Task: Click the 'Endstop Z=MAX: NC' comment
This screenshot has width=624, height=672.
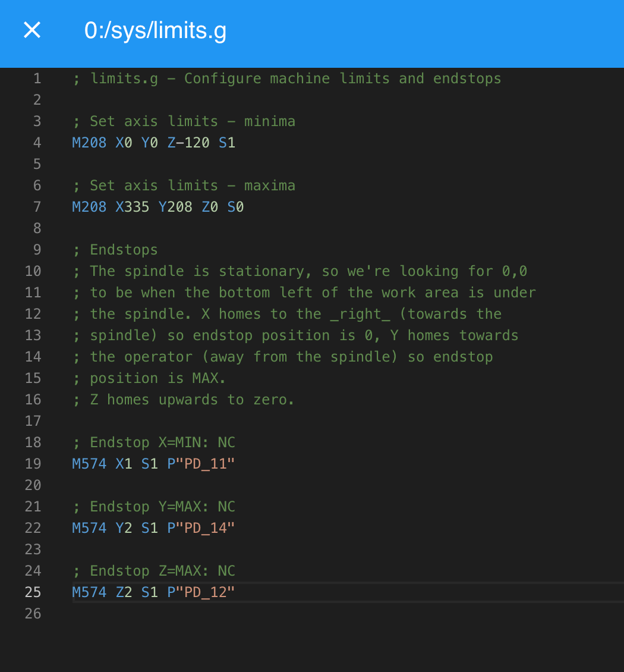Action: pos(154,571)
